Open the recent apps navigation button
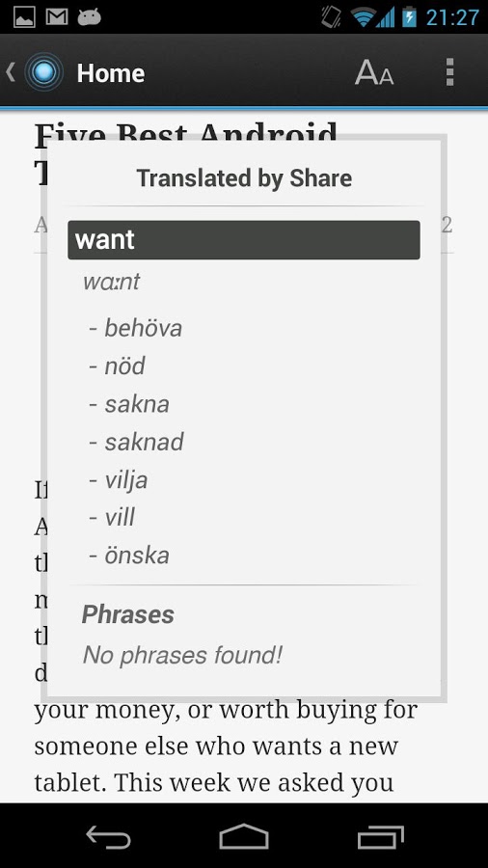 [x=380, y=836]
